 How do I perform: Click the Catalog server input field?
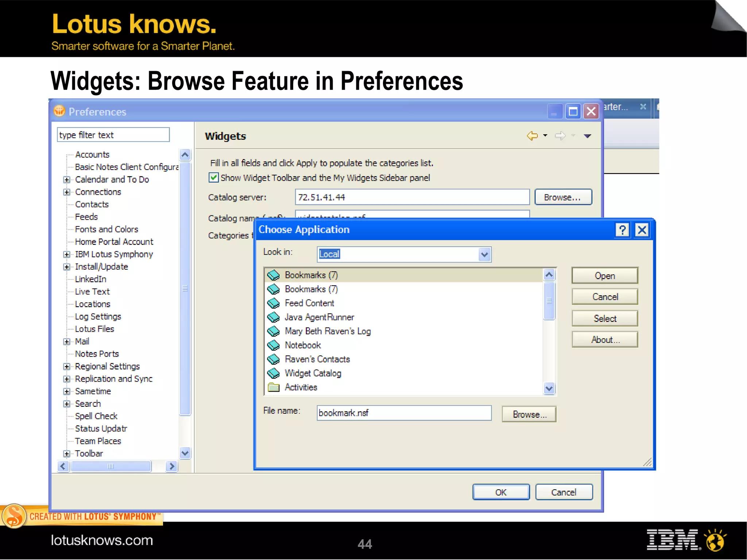[412, 197]
